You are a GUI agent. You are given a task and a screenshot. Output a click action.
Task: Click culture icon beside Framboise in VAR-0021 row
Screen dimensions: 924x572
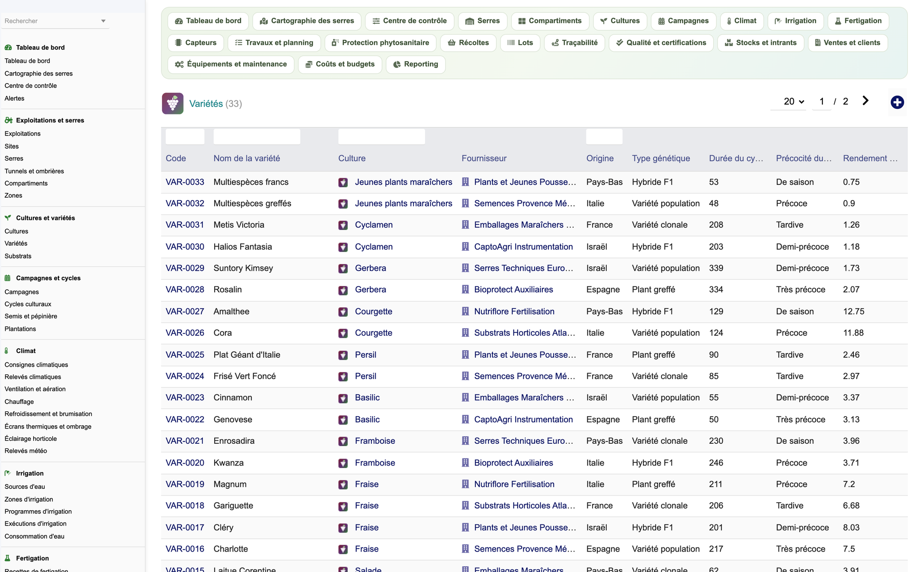click(343, 441)
